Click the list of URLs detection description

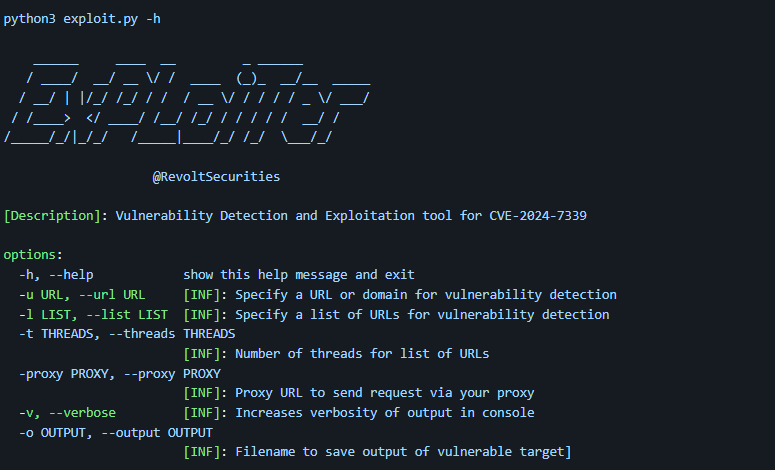click(x=421, y=314)
